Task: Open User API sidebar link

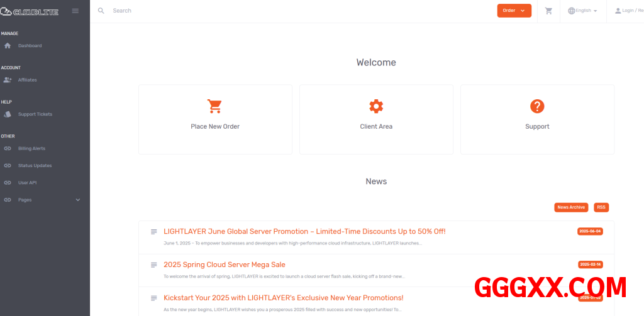Action: point(28,183)
